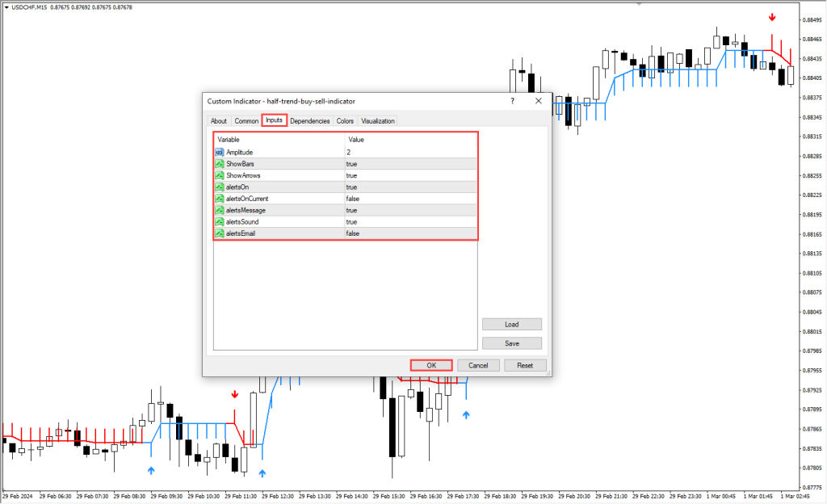
Task: Close the Custom Indicator dialog
Action: [x=539, y=101]
